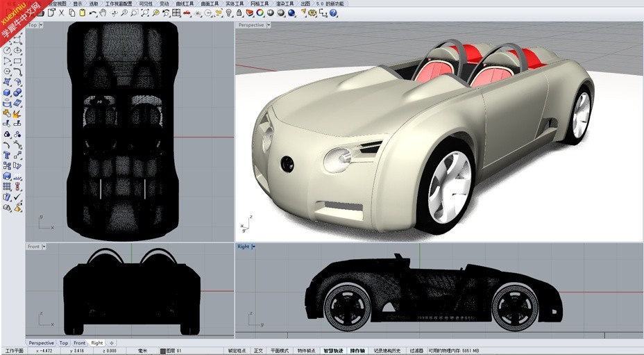Select the Pan hand tool

coord(103,13)
